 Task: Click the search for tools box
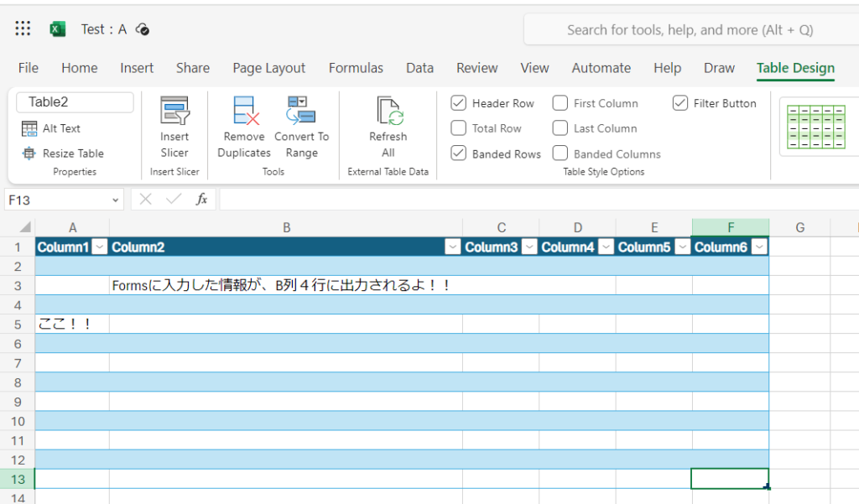point(690,30)
